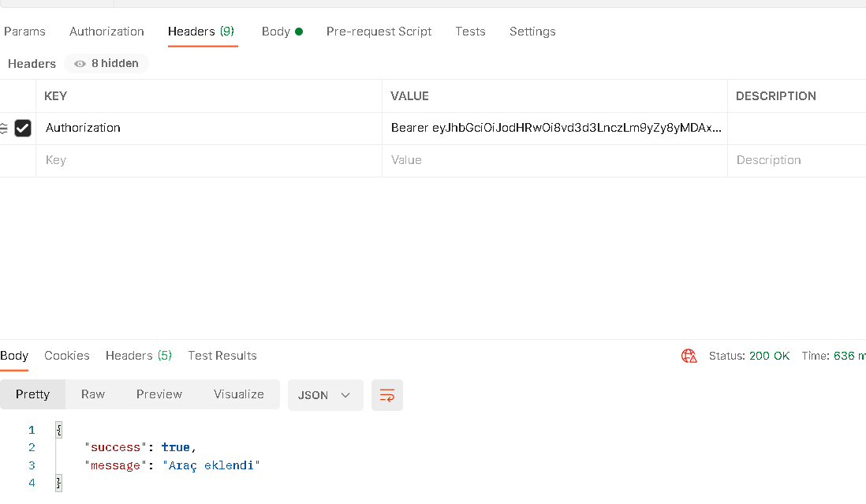The width and height of the screenshot is (866, 504).
Task: Click the closing fold marker at line 4
Action: 58,482
